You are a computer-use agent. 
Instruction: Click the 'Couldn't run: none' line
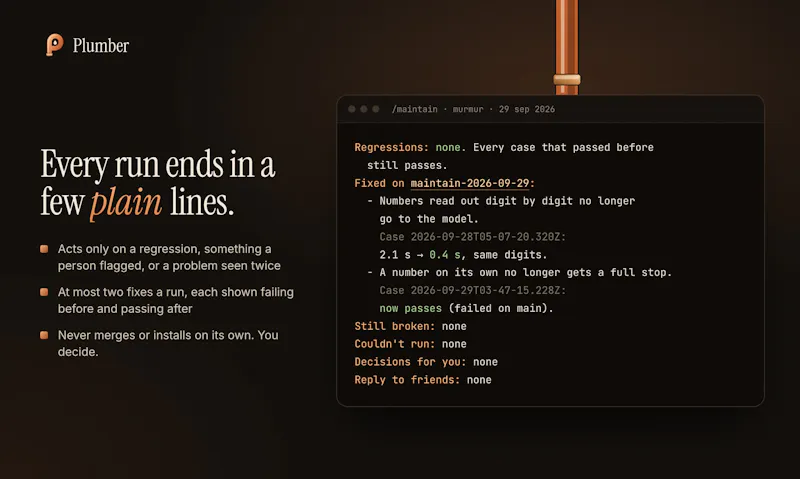[411, 344]
